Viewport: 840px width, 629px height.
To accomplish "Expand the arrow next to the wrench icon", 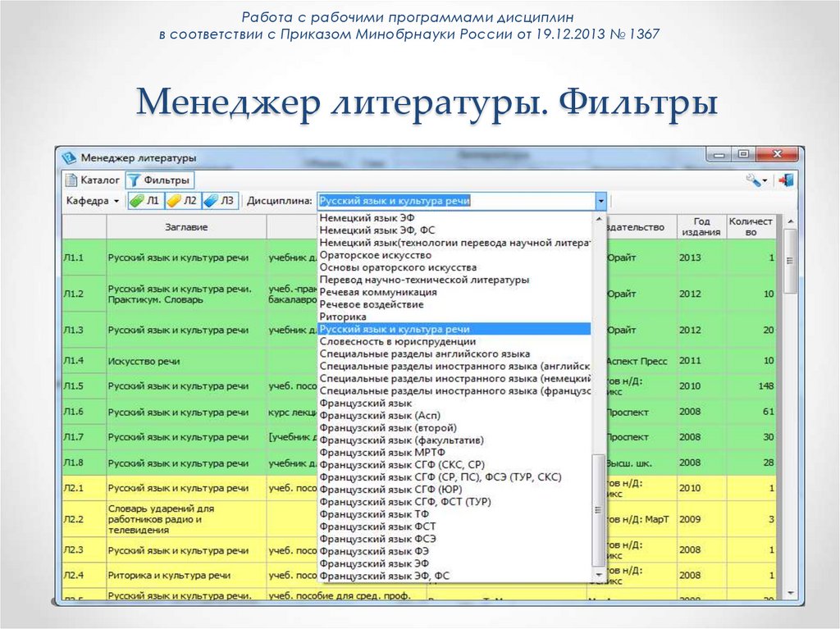I will click(764, 181).
